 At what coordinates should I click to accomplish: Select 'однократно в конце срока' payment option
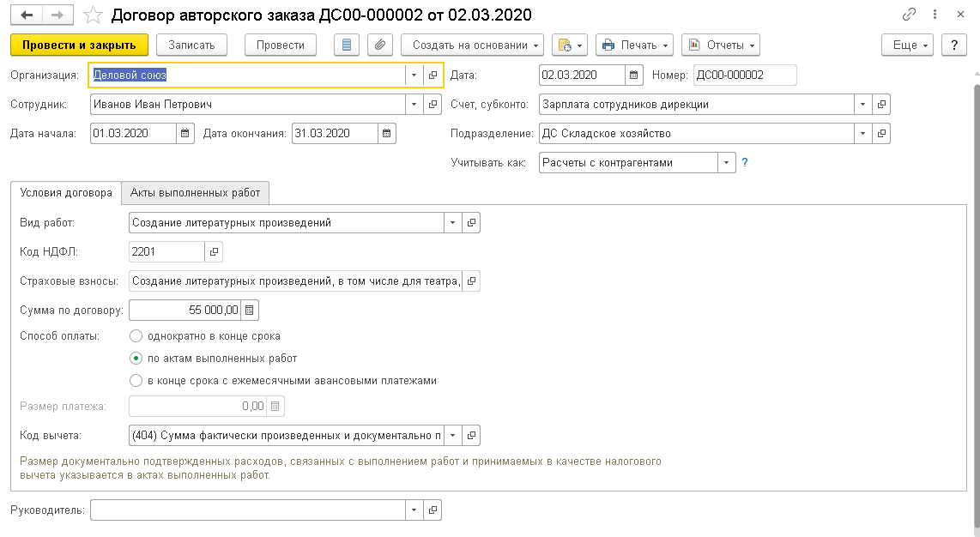pyautogui.click(x=136, y=336)
